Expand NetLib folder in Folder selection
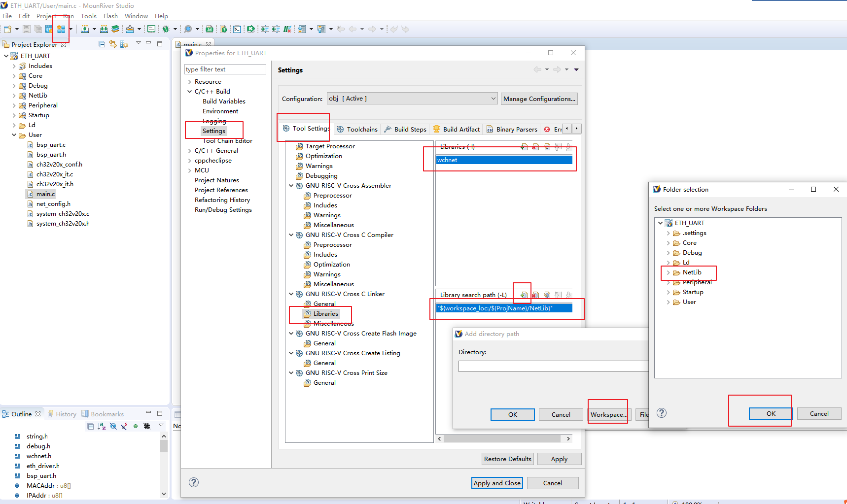The width and height of the screenshot is (847, 504). tap(669, 272)
